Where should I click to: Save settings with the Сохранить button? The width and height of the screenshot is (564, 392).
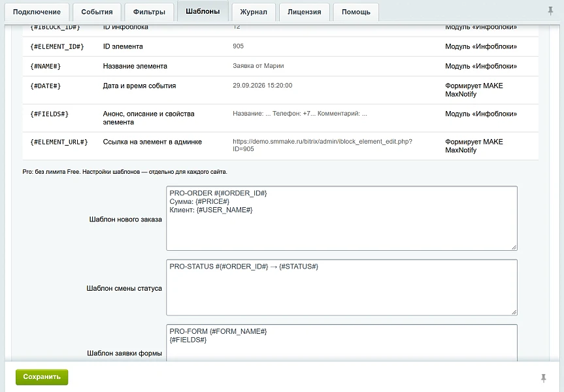coord(42,377)
